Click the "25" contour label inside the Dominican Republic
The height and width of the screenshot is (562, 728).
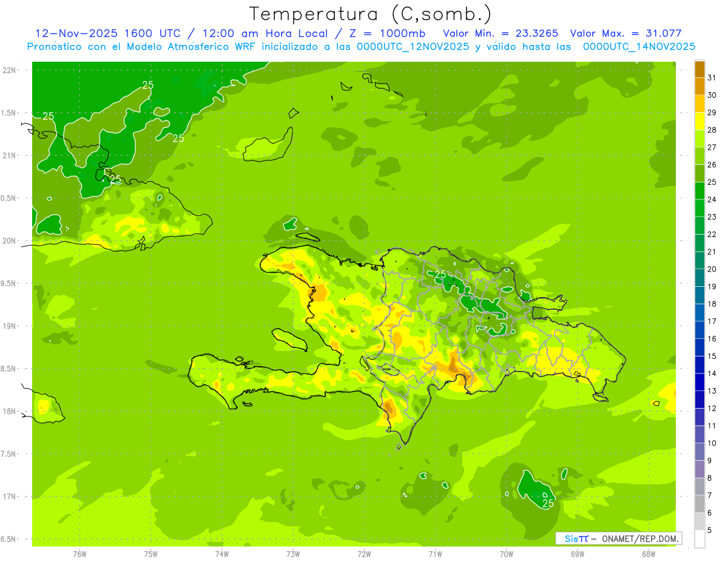(440, 274)
